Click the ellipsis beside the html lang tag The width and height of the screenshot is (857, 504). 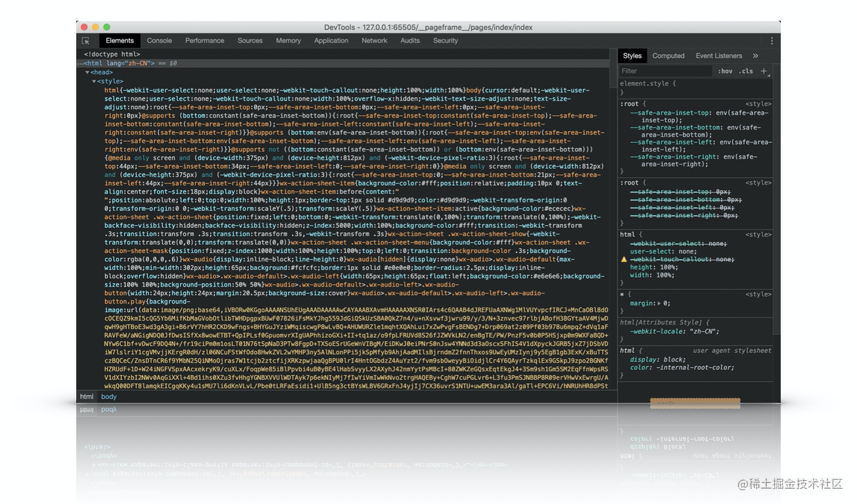tap(80, 64)
